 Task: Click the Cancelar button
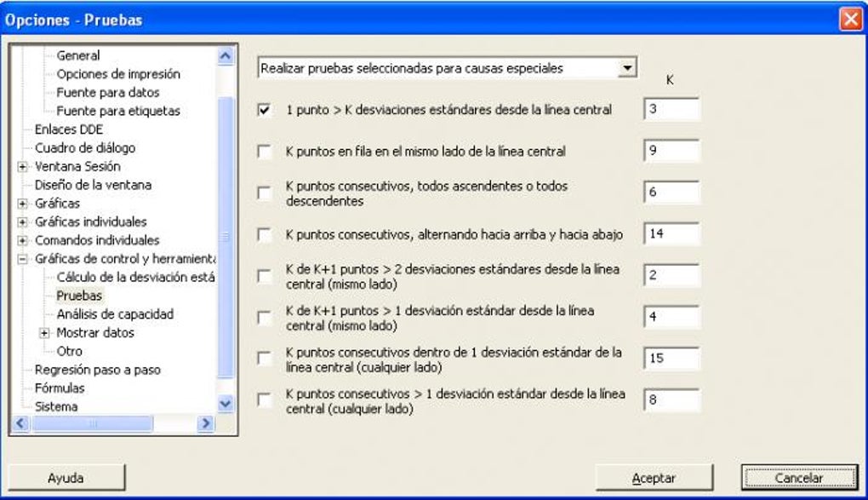point(799,478)
